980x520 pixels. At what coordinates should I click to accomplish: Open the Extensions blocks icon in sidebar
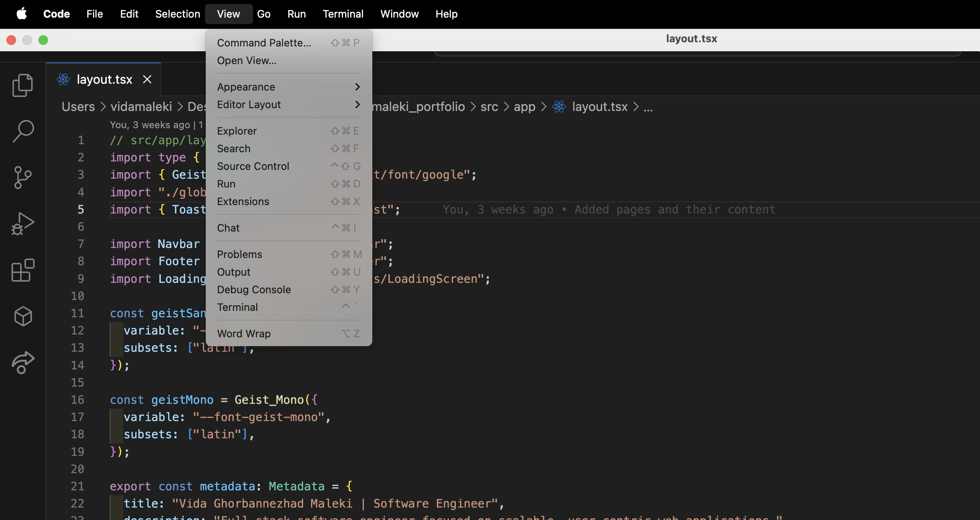[x=22, y=270]
